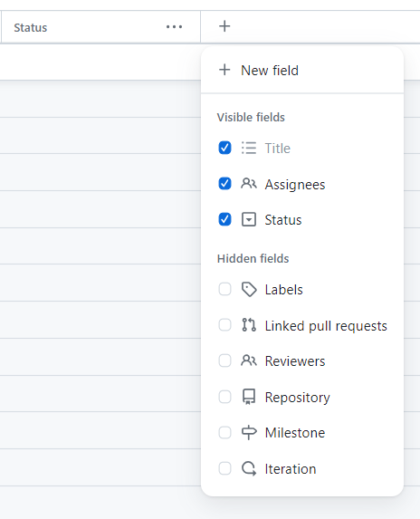The image size is (420, 519).
Task: Select the Repository menu entry
Action: [x=302, y=397]
